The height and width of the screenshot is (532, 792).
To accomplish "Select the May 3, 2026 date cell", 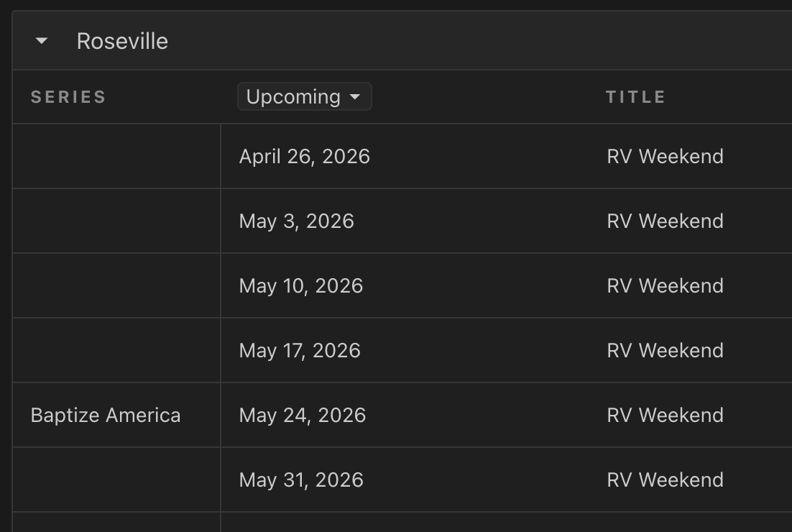I will tap(297, 221).
